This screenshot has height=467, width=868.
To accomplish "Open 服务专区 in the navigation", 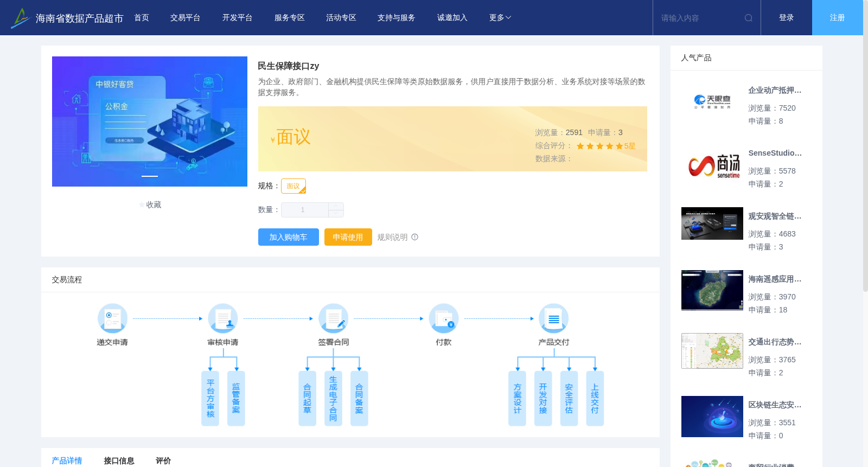I will pos(290,18).
